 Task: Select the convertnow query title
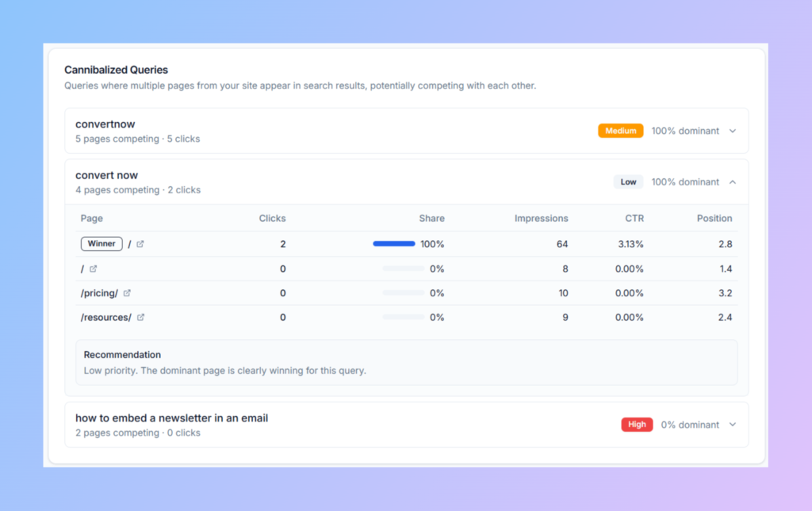tap(105, 124)
